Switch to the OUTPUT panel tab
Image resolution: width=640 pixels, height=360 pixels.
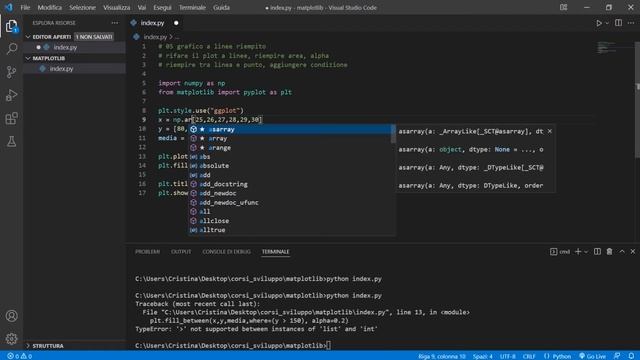[x=181, y=252]
